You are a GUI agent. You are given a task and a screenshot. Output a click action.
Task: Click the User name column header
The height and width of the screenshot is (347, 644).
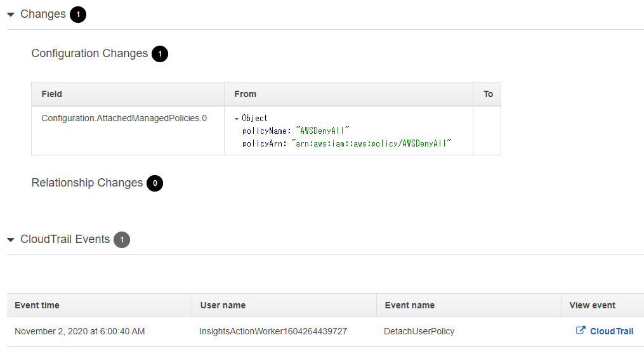(223, 305)
